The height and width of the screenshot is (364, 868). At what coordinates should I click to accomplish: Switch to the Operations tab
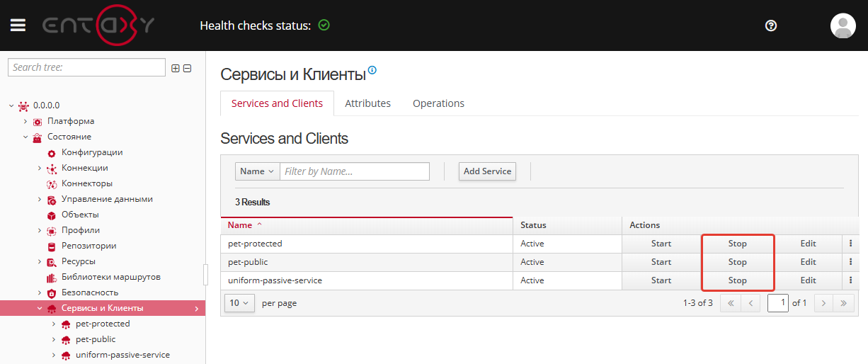click(x=438, y=103)
